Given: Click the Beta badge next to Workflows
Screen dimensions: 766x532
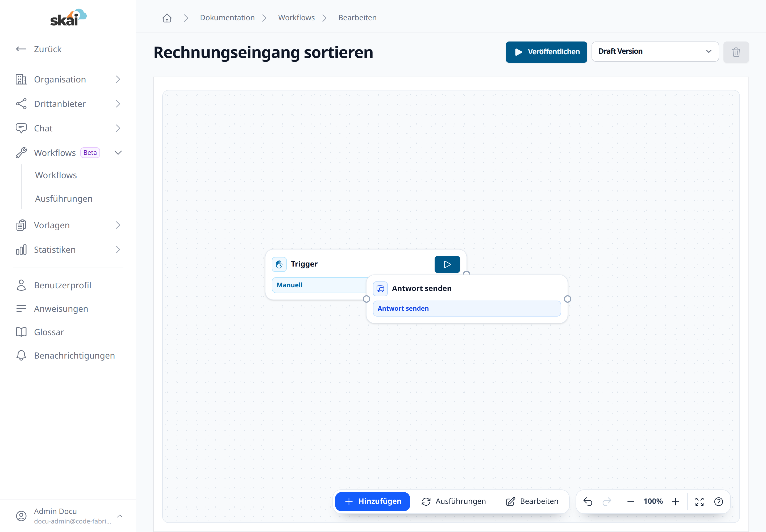Looking at the screenshot, I should click(x=90, y=153).
